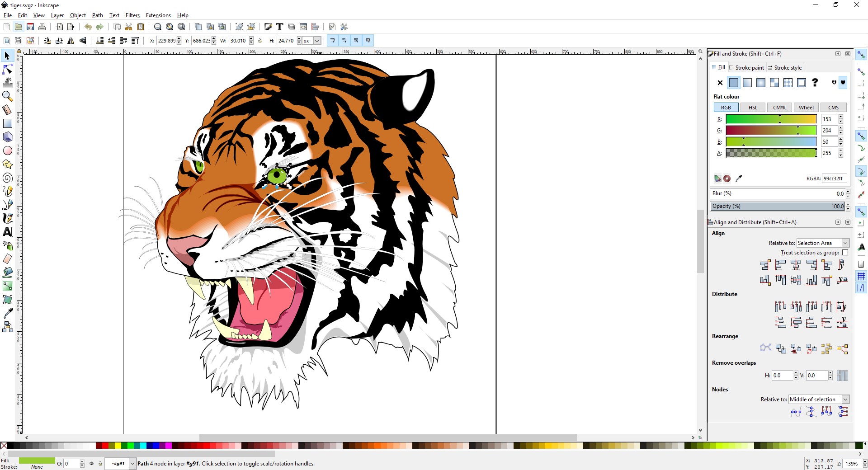Image resolution: width=868 pixels, height=470 pixels.
Task: Activate the Zoom tool
Action: (7, 96)
